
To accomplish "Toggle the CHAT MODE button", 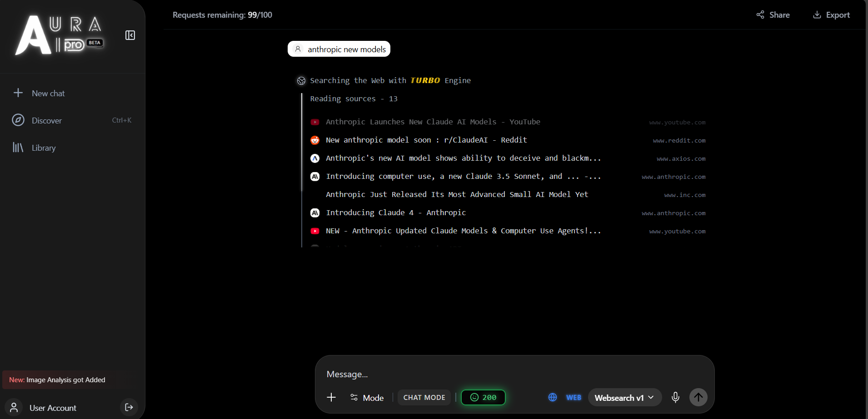I will 424,398.
